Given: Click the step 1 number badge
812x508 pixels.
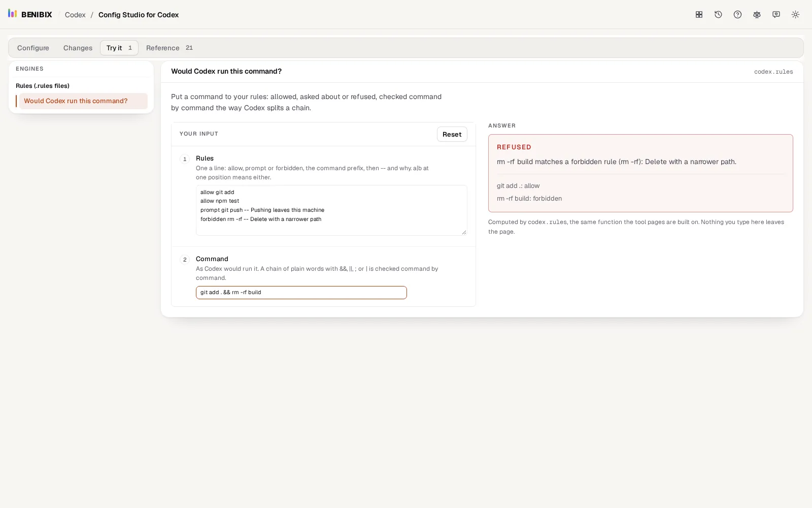Looking at the screenshot, I should click(185, 159).
